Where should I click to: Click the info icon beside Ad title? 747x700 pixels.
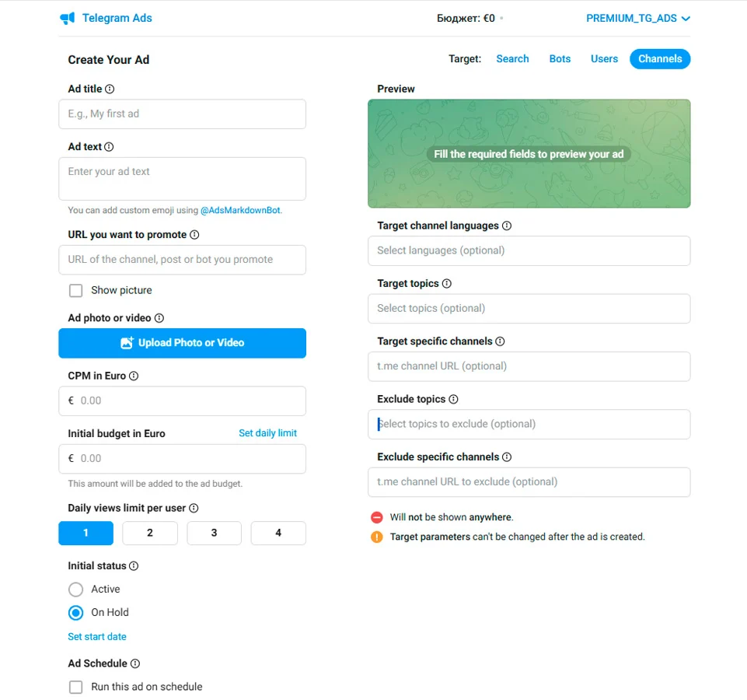tap(110, 89)
